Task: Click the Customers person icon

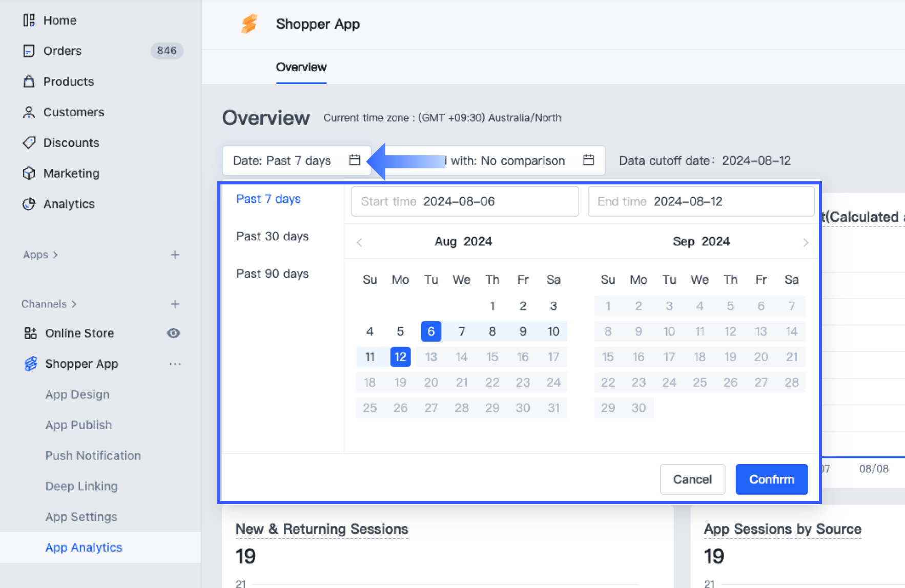Action: click(29, 112)
